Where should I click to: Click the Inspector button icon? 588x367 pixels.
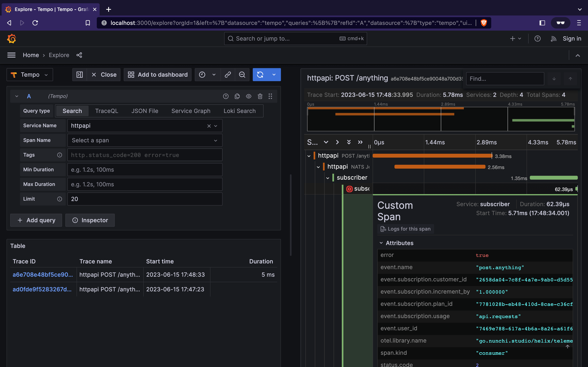point(75,220)
